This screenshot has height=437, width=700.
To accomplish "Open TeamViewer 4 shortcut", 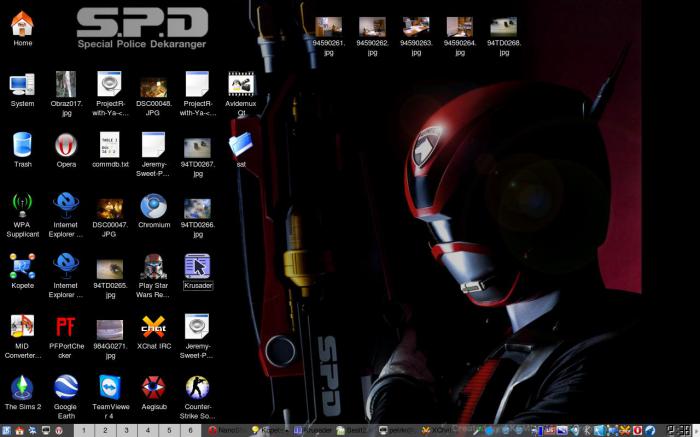I will [110, 397].
